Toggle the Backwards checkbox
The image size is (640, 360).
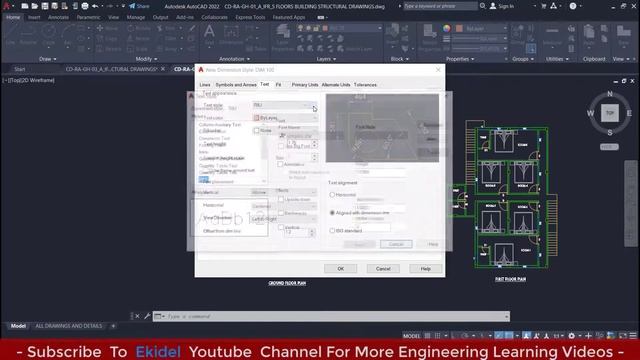[x=281, y=213]
